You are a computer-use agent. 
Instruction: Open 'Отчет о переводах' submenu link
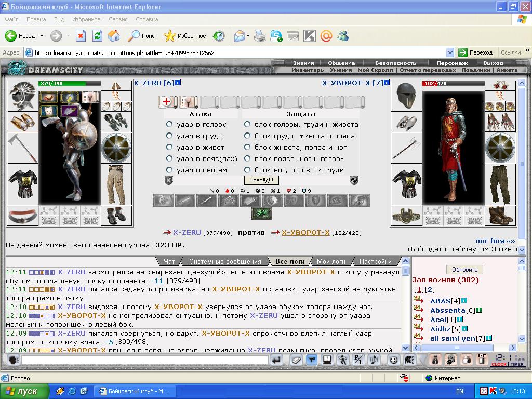click(428, 70)
